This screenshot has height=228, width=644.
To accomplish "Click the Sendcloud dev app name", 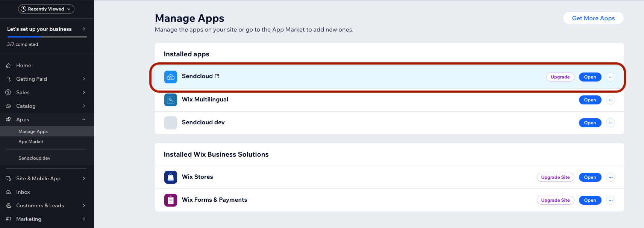I will coord(203,122).
